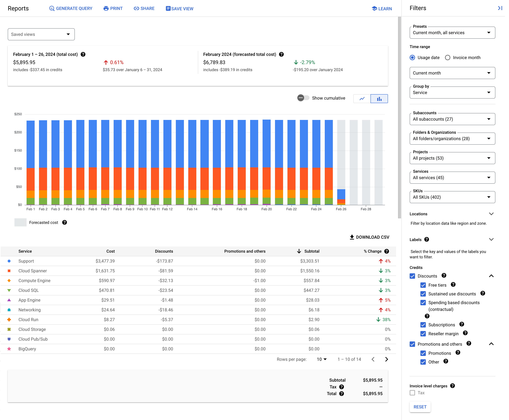The image size is (509, 420).
Task: Click the Reset button in filters
Action: (x=420, y=407)
